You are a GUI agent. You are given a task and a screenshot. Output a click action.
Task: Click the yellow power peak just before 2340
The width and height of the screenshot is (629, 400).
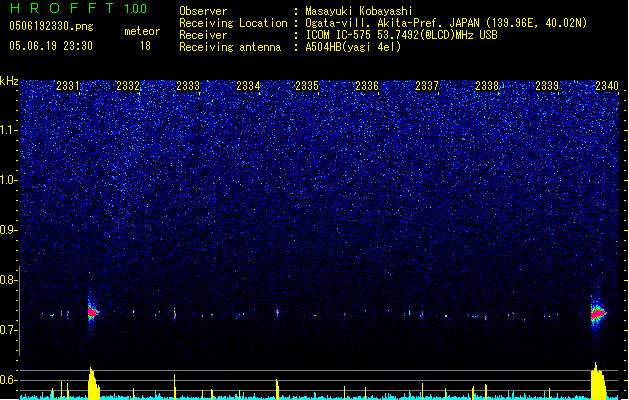pyautogui.click(x=598, y=381)
